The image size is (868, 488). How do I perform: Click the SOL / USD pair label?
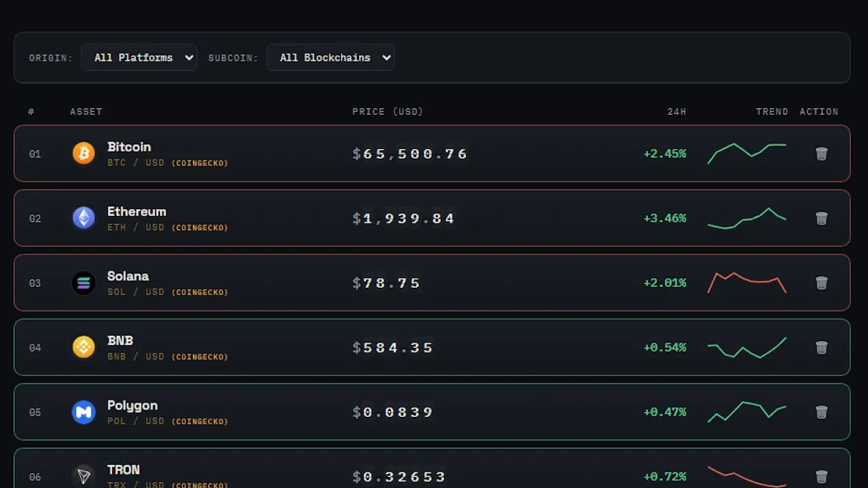(136, 292)
